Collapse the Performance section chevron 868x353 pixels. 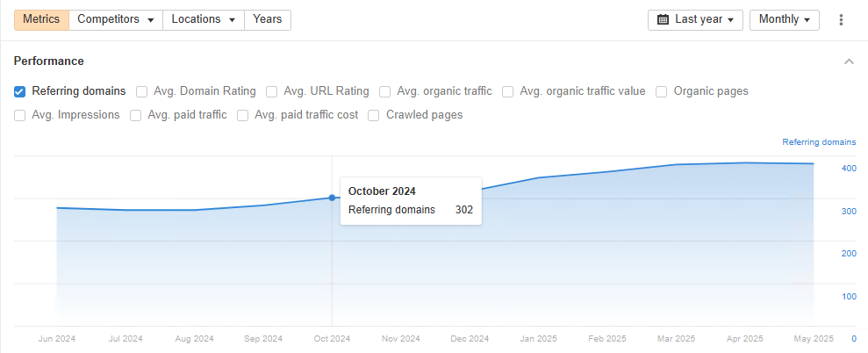pos(849,61)
